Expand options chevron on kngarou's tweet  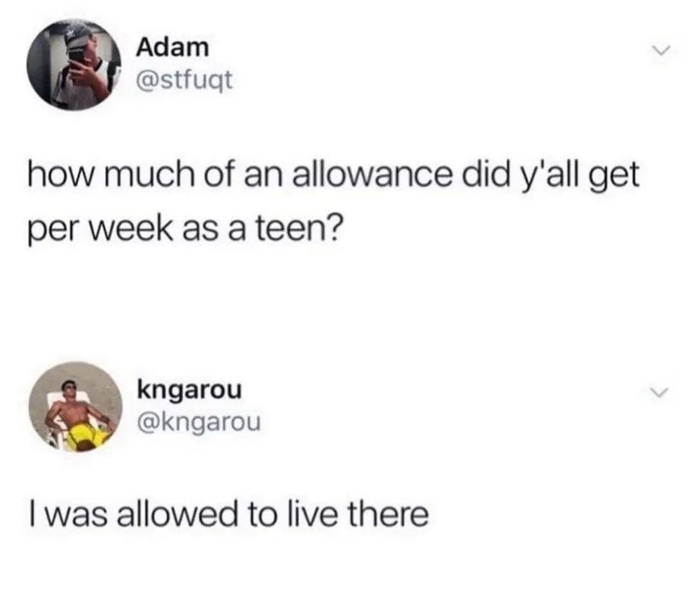[660, 392]
